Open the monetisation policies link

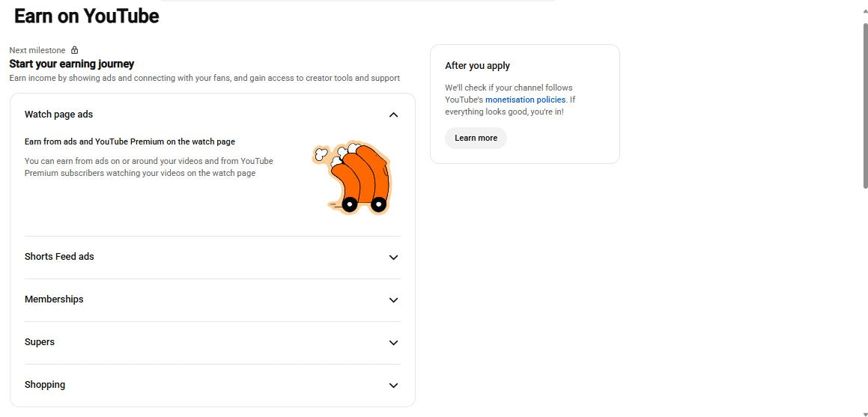pos(525,100)
